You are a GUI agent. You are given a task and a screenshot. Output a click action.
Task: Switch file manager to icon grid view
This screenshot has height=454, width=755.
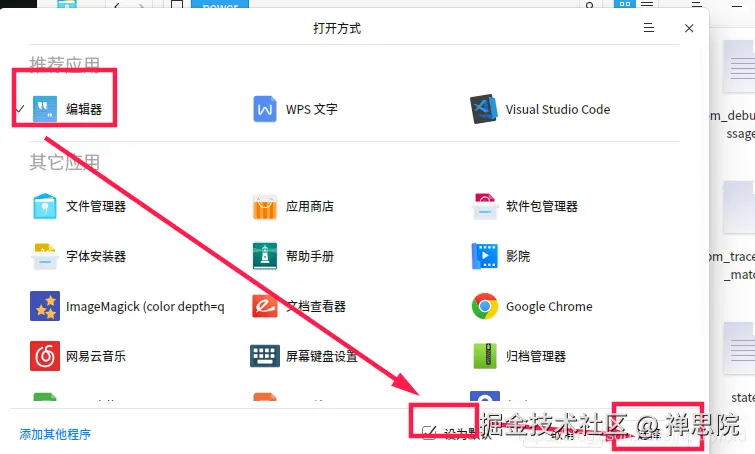click(x=625, y=4)
